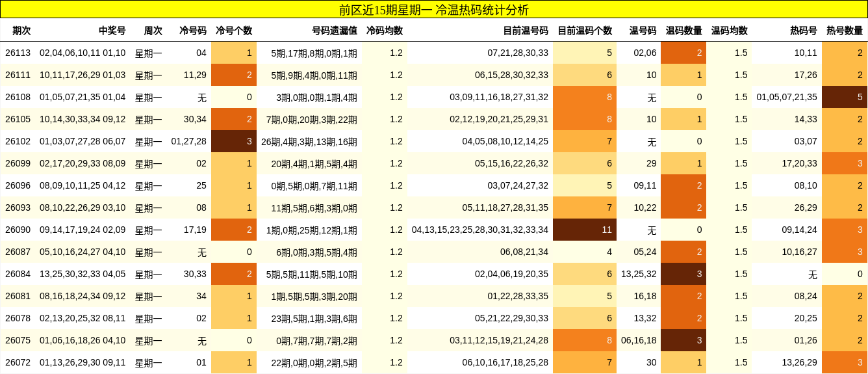This screenshot has height=374, width=868.
Task: Click warm count 4 in row 26087
Action: pyautogui.click(x=585, y=252)
